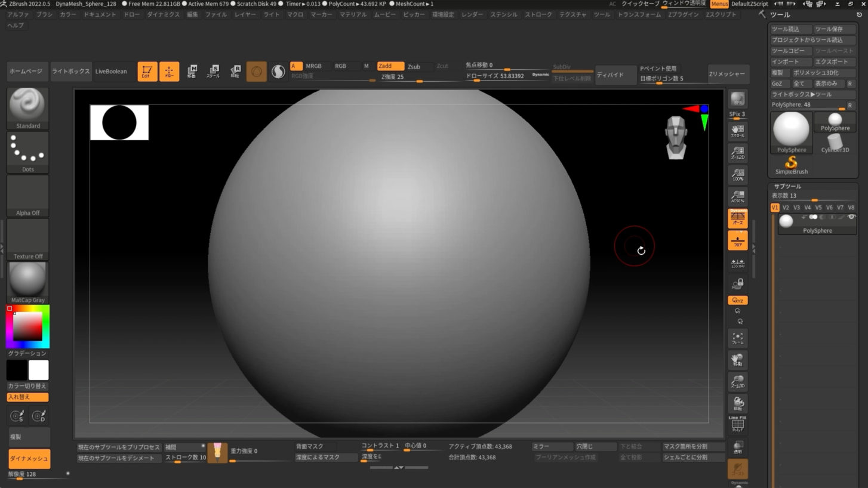Activate the Edit mode button
The height and width of the screenshot is (488, 868).
(147, 72)
